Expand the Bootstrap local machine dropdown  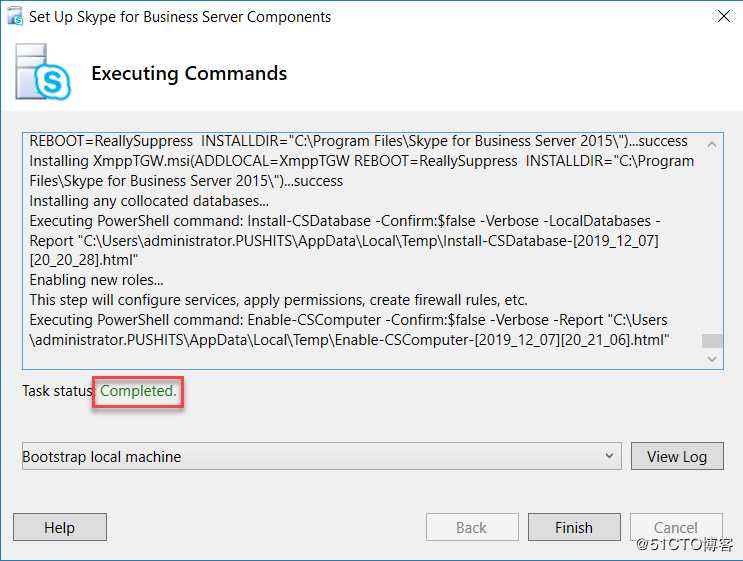tap(322, 456)
